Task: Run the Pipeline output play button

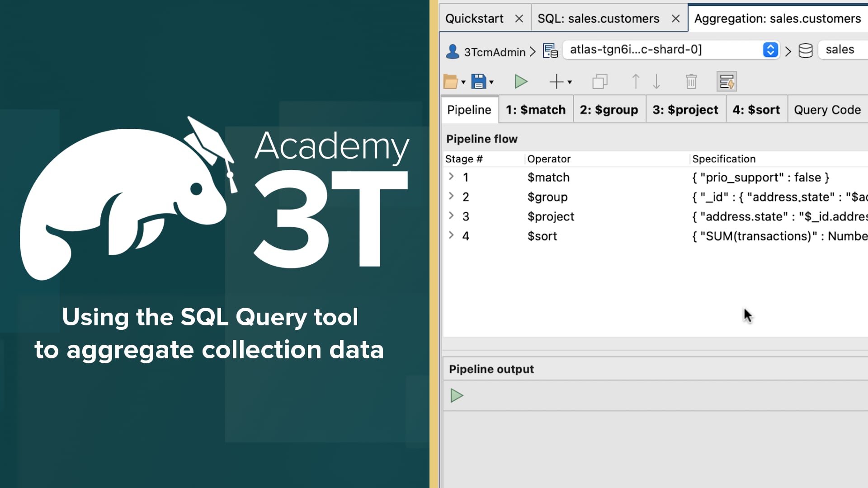Action: [x=457, y=396]
